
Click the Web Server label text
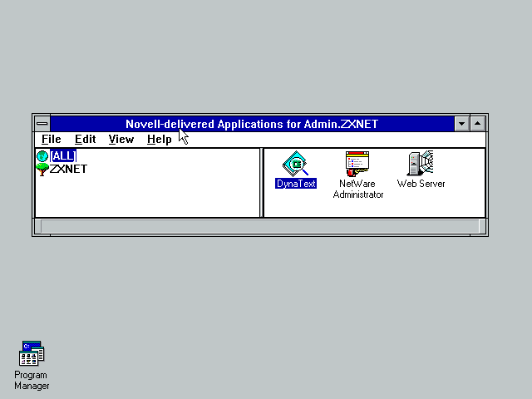point(421,184)
